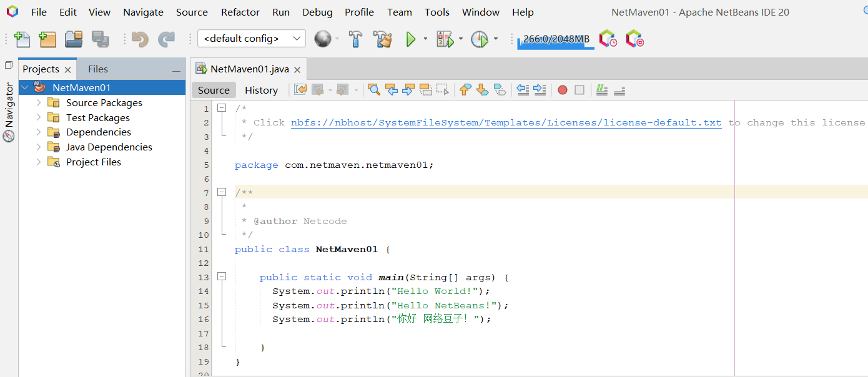Open the Navigator side panel
The height and width of the screenshot is (377, 868).
click(x=9, y=112)
